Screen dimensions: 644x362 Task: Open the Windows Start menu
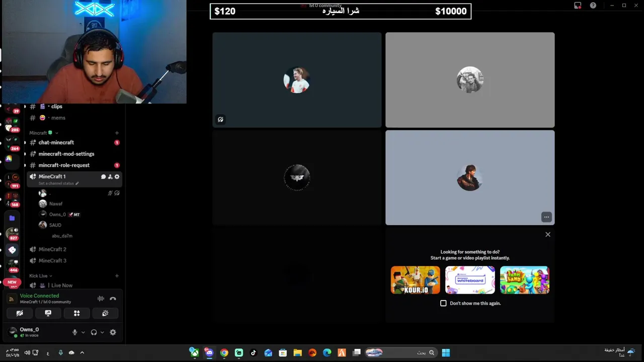[x=446, y=353]
